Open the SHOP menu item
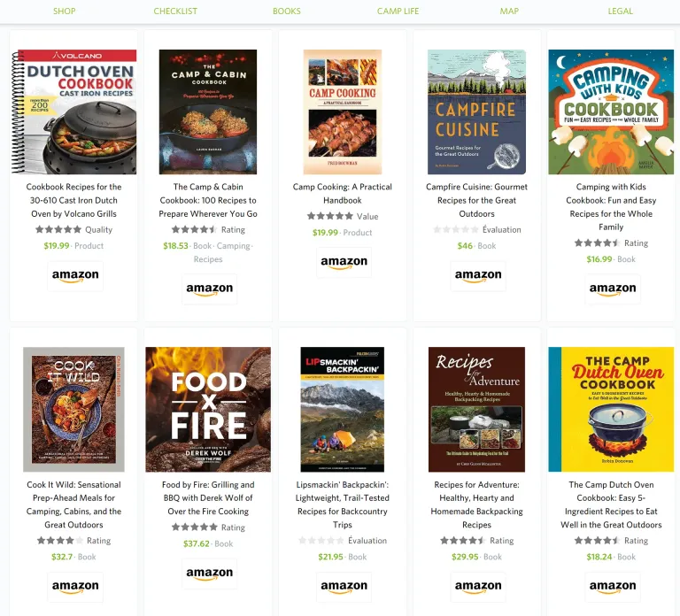 [64, 12]
